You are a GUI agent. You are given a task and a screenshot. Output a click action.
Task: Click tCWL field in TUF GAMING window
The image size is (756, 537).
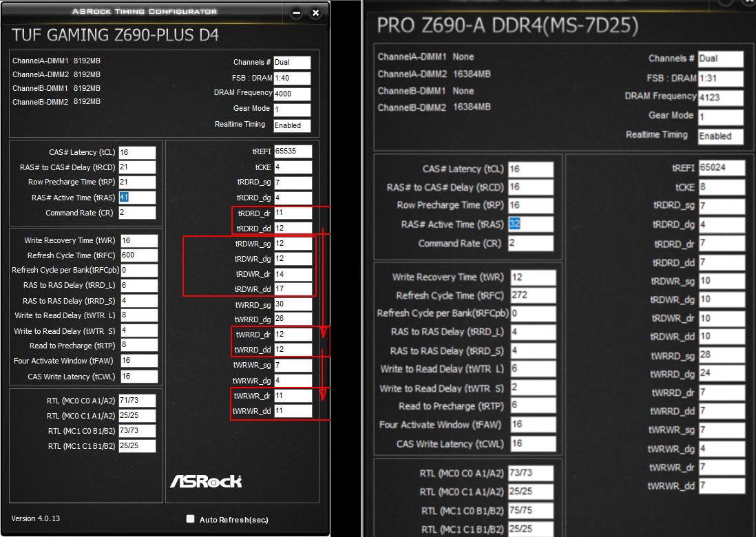coord(139,376)
